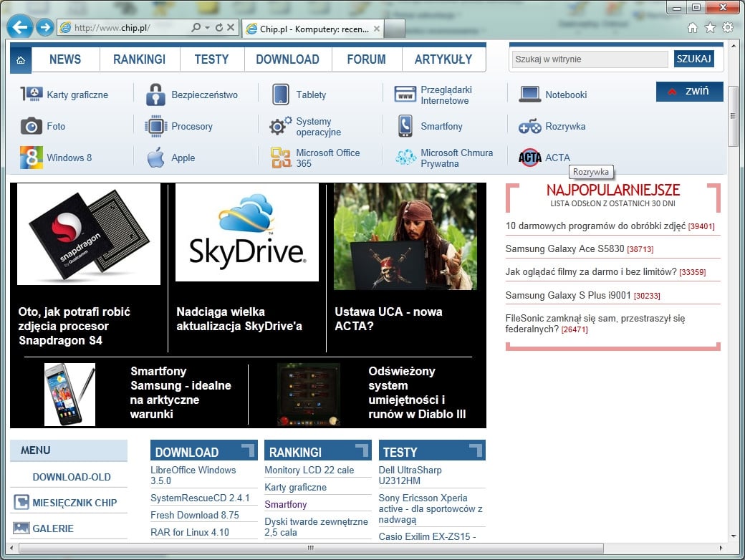745x560 pixels.
Task: Open Procesory via its chip icon
Action: (x=156, y=125)
